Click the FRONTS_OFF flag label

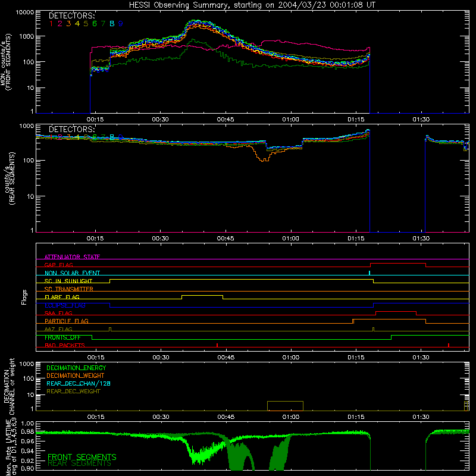tap(62, 337)
